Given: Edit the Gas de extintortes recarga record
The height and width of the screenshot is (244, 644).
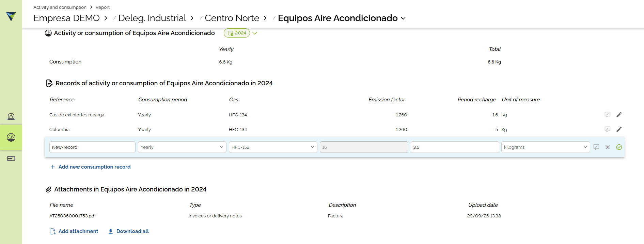Looking at the screenshot, I should pyautogui.click(x=619, y=115).
